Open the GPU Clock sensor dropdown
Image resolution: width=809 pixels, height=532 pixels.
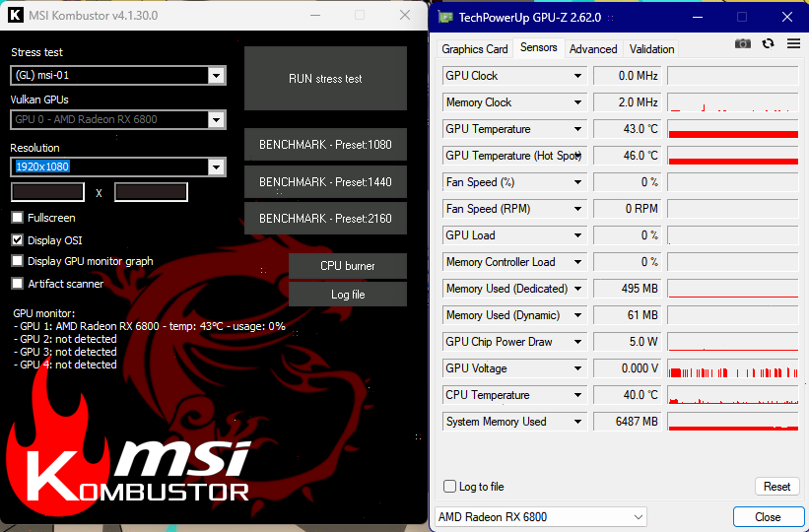point(577,76)
